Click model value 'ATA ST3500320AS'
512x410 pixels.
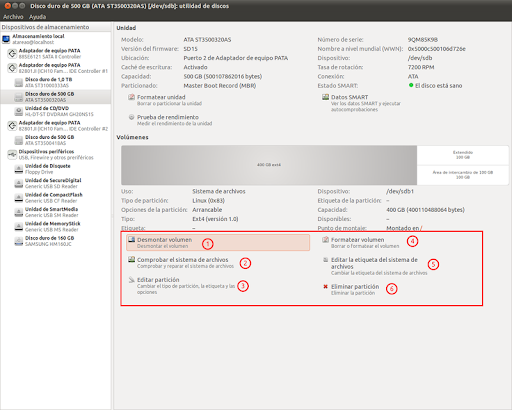(x=207, y=40)
